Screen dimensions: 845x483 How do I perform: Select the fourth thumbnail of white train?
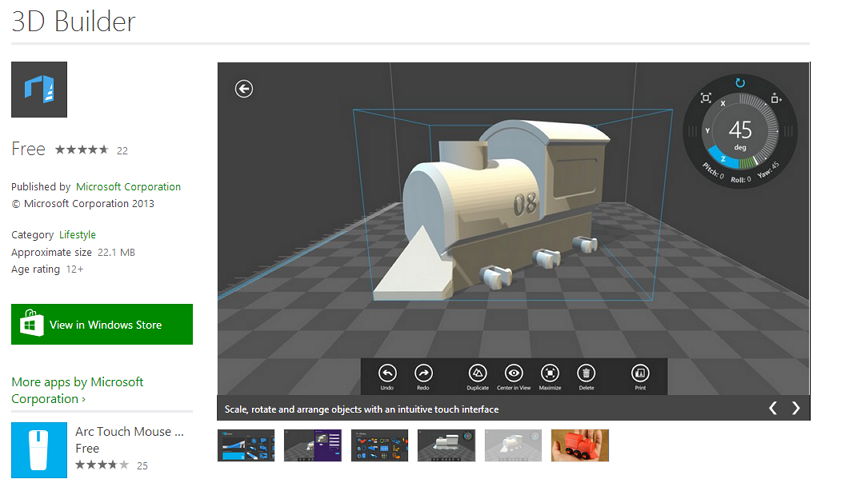(447, 445)
